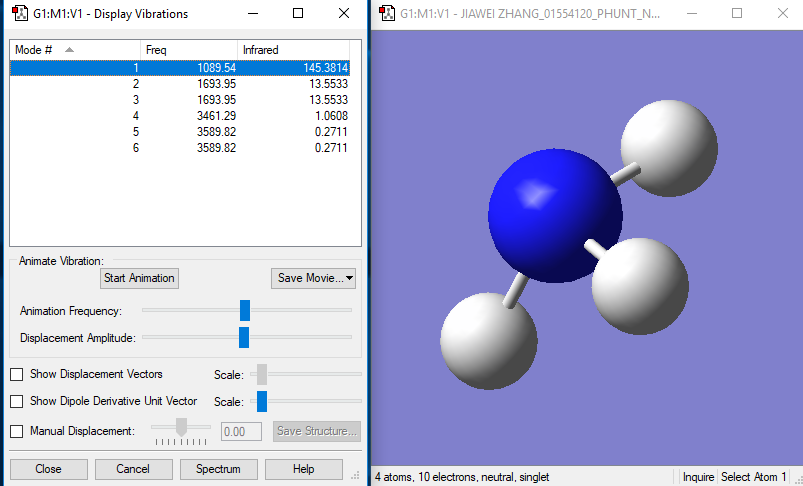Open the Spectrum window

tap(218, 469)
